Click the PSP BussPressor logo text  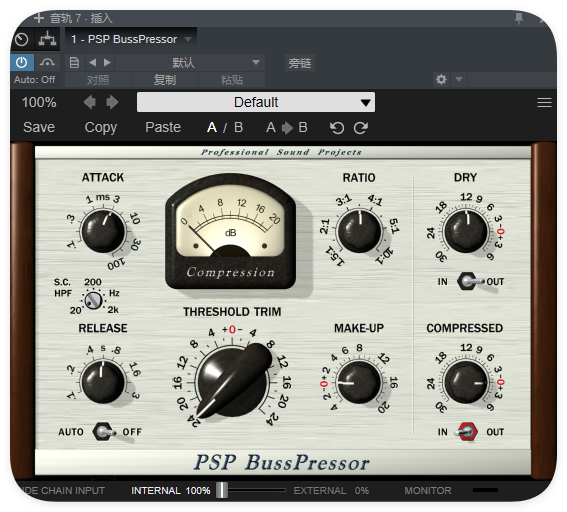click(x=281, y=462)
